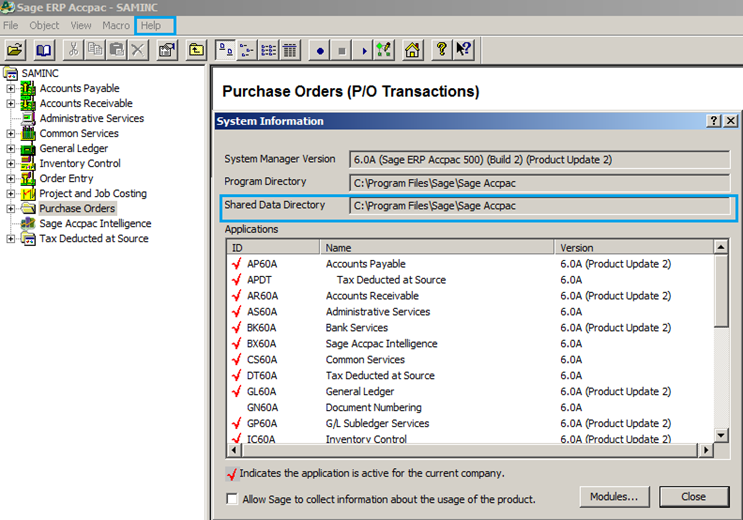Viewport: 743px width, 520px height.
Task: Expand the General Ledger tree node
Action: (10, 149)
